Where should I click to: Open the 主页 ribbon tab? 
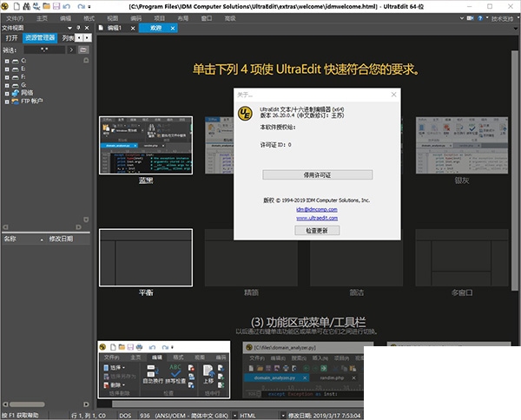click(x=42, y=18)
